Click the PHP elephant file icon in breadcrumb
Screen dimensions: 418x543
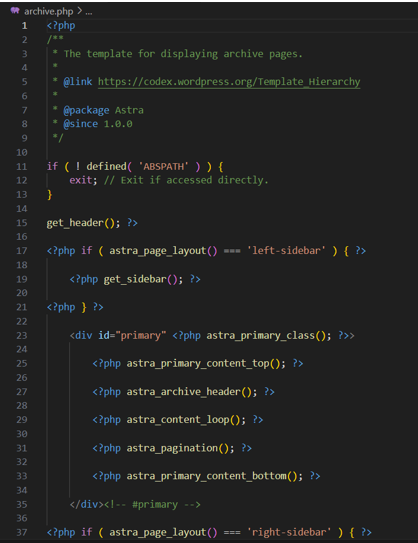(15, 11)
